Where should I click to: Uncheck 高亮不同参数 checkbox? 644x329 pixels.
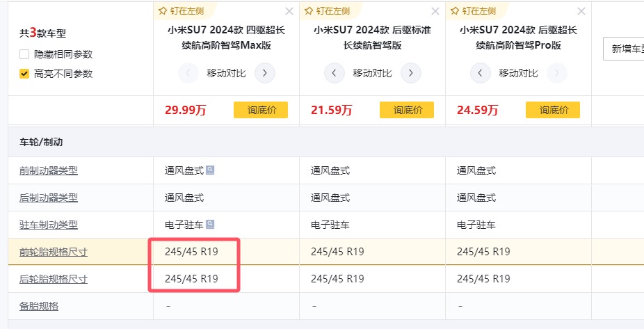click(24, 74)
